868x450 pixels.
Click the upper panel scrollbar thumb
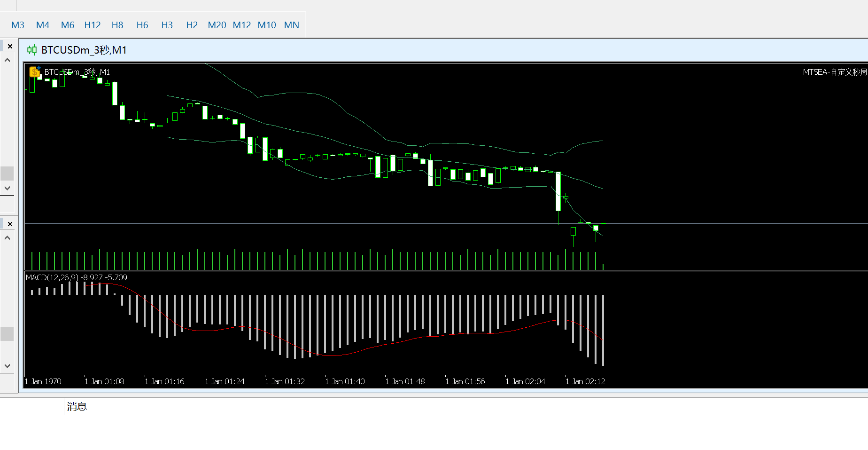point(7,174)
